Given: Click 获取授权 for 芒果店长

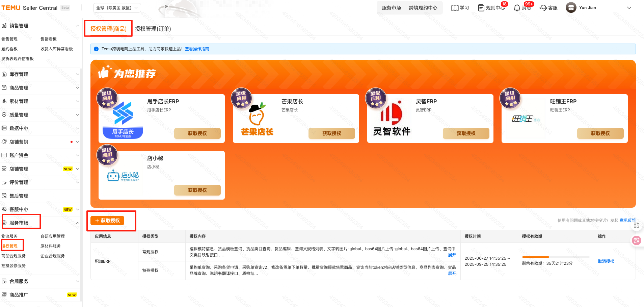Looking at the screenshot, I should pos(332,133).
